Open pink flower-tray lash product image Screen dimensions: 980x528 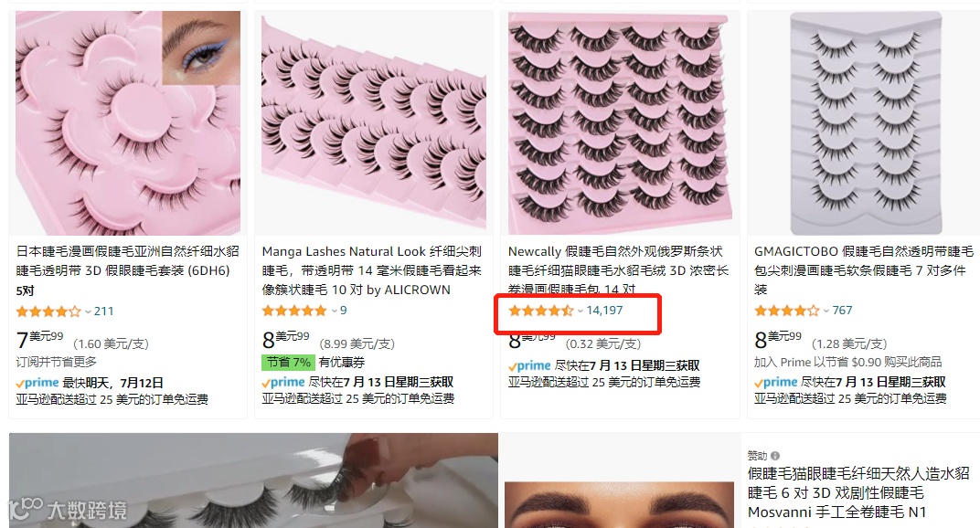128,123
